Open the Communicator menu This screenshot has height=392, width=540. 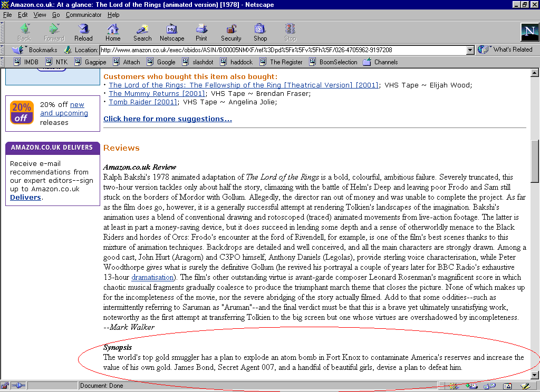[84, 15]
